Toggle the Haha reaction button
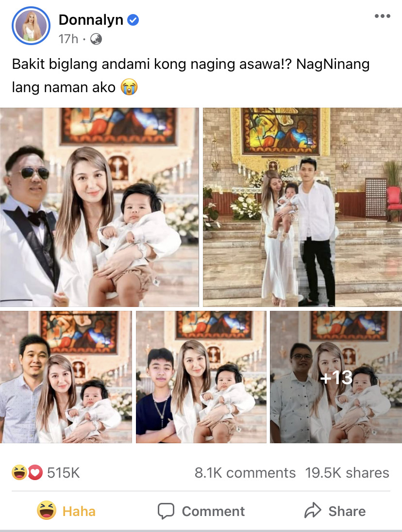Viewport: 402px width, 532px height. pos(67,511)
